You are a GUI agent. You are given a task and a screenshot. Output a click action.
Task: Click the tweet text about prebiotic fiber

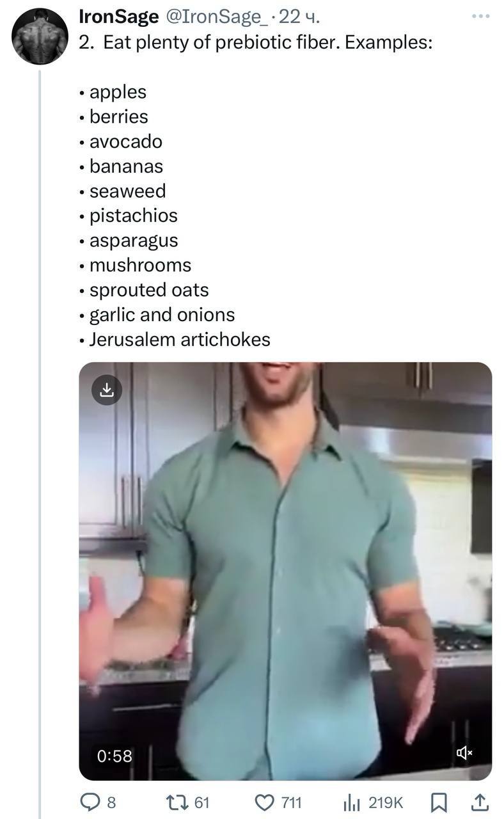tap(256, 43)
